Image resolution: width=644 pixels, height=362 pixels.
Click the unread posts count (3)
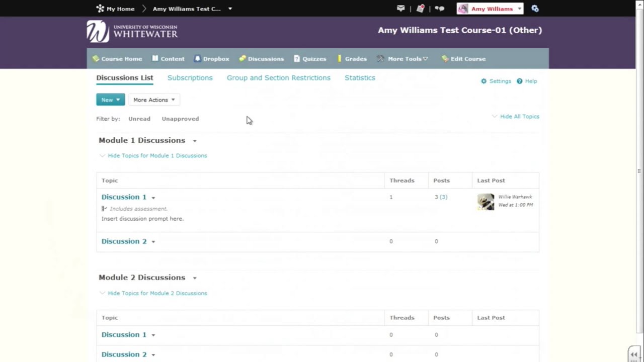point(443,197)
